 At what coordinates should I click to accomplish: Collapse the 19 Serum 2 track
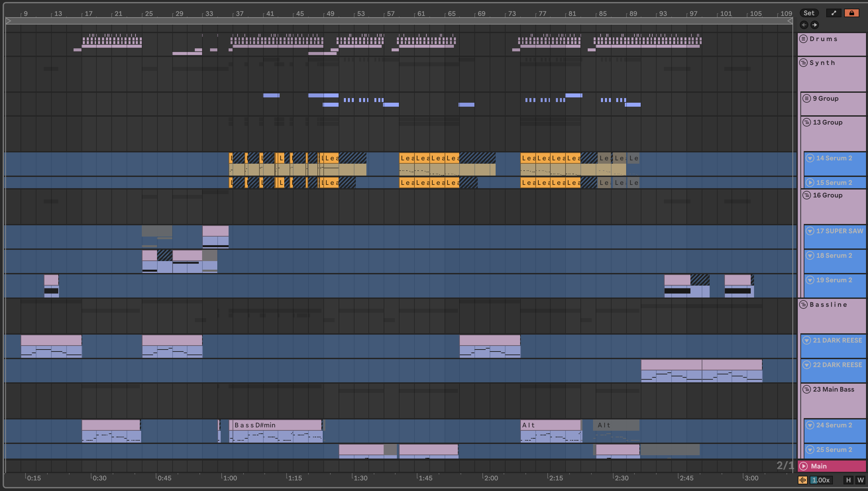tap(810, 280)
